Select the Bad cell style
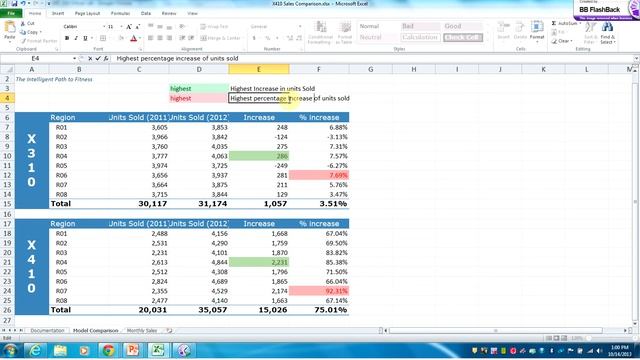 [x=420, y=26]
